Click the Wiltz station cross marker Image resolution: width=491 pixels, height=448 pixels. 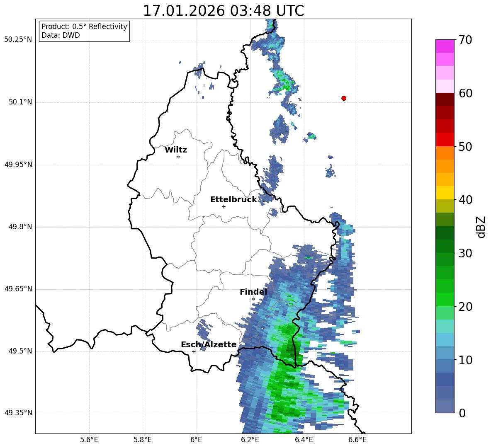178,157
